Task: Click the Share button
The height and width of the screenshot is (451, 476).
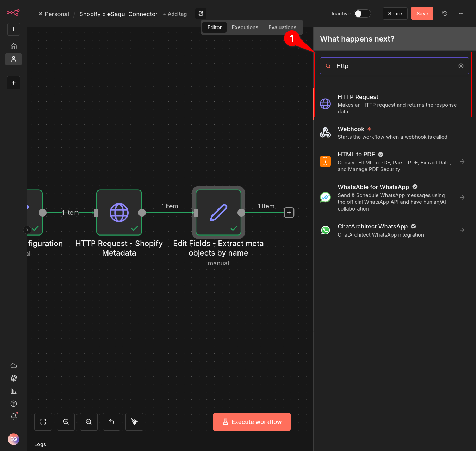Action: pyautogui.click(x=395, y=14)
